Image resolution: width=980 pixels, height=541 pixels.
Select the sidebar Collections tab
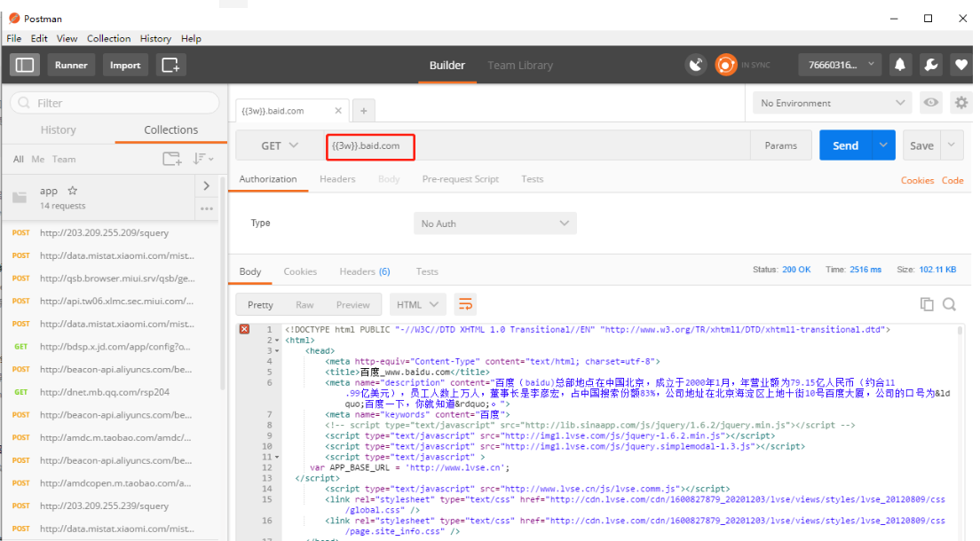click(170, 130)
